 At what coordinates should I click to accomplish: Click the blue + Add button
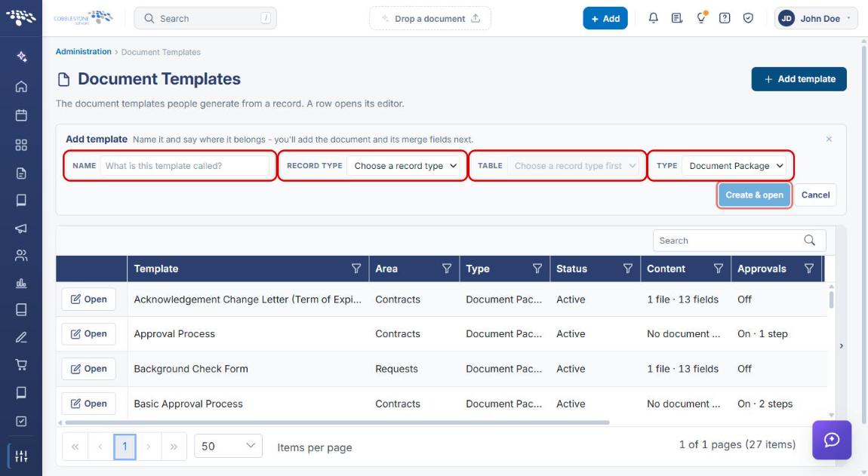[605, 18]
